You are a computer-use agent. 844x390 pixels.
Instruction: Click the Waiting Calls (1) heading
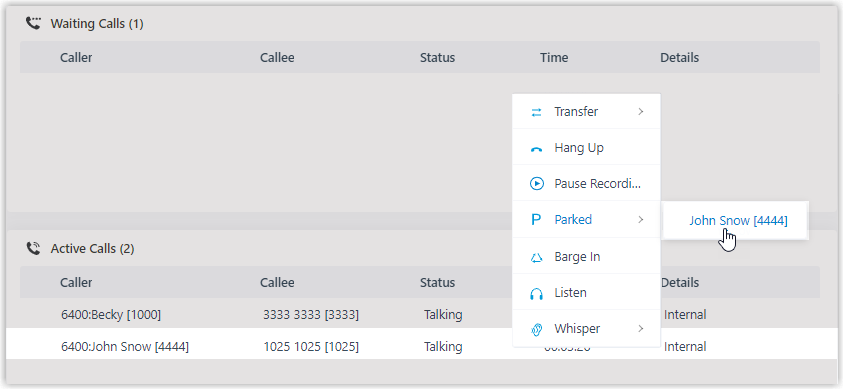97,24
